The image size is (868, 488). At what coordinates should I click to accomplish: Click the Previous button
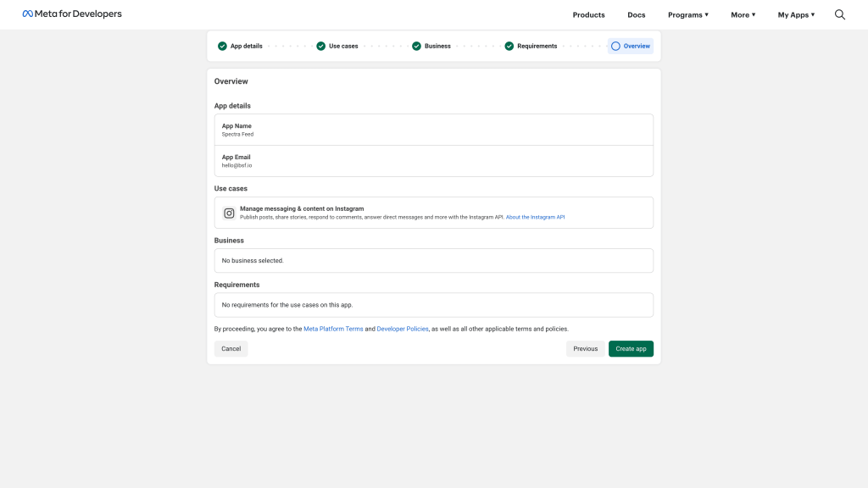click(585, 348)
